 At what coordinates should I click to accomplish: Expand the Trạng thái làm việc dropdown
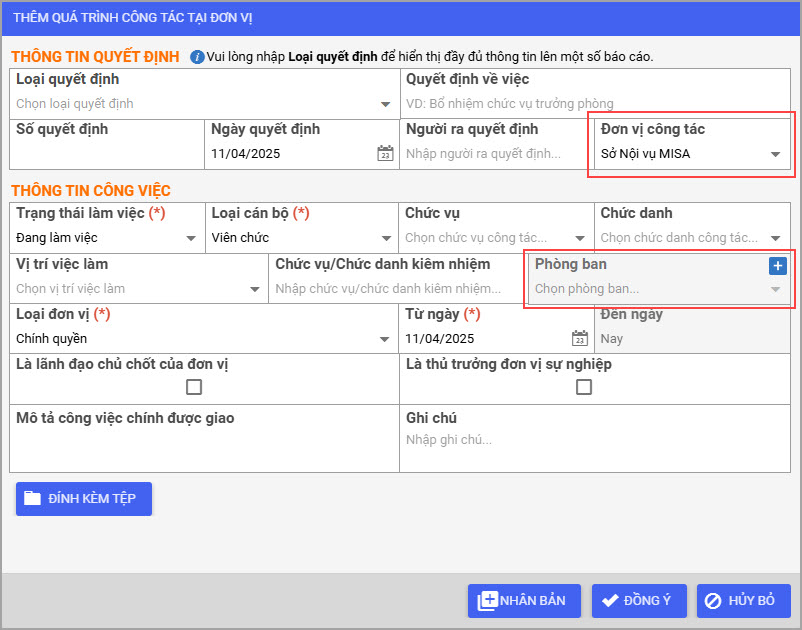pyautogui.click(x=191, y=238)
